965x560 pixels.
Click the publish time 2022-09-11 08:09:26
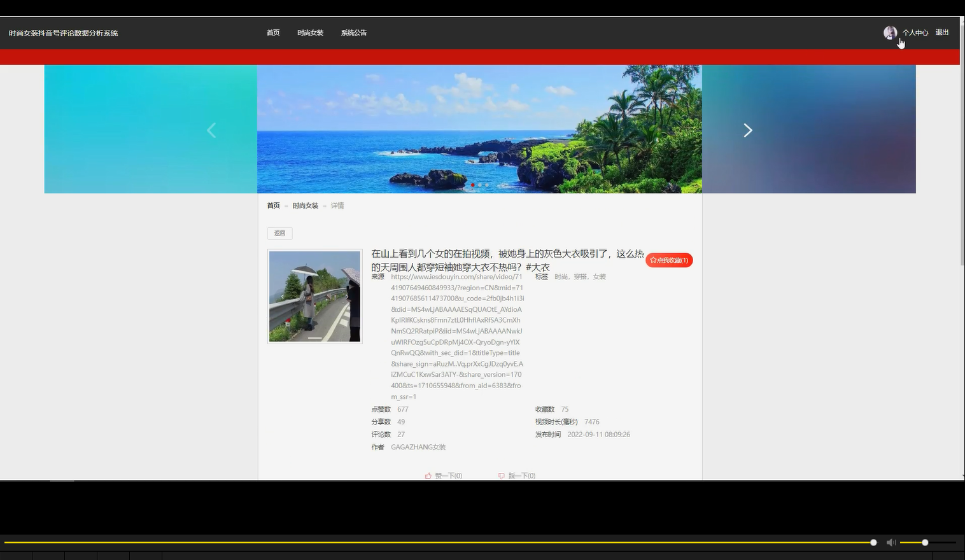coord(599,435)
